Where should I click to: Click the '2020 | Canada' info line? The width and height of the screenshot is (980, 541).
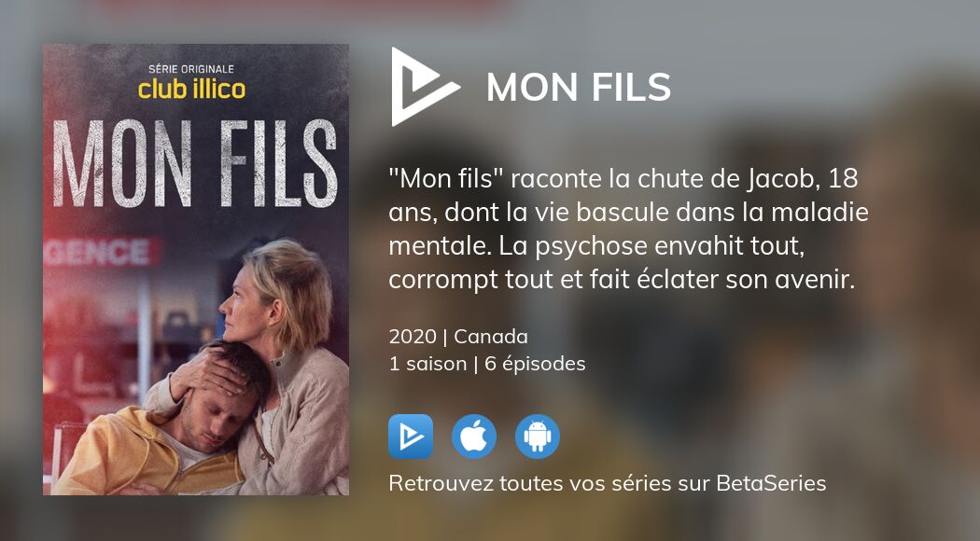(x=458, y=337)
